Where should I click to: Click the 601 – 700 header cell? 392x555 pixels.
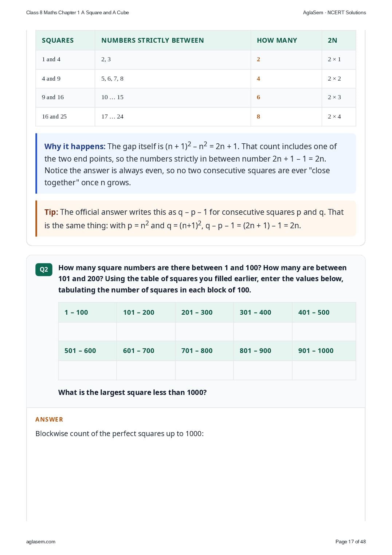click(x=146, y=351)
